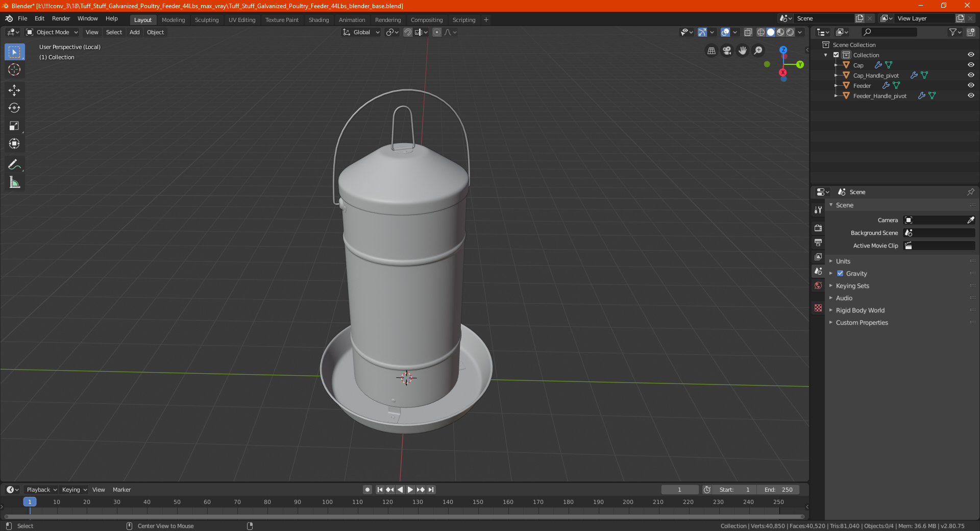
Task: Click the End frame value field
Action: (x=778, y=490)
